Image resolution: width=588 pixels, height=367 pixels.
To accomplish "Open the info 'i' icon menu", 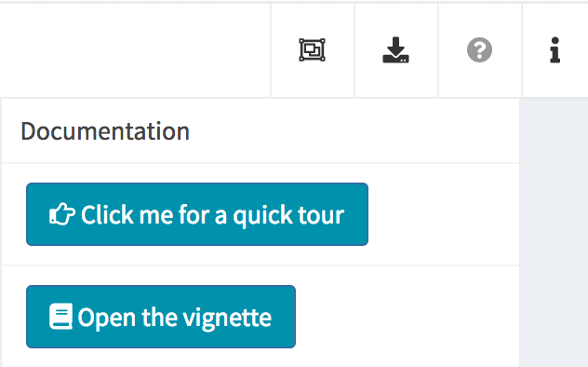I will point(555,50).
